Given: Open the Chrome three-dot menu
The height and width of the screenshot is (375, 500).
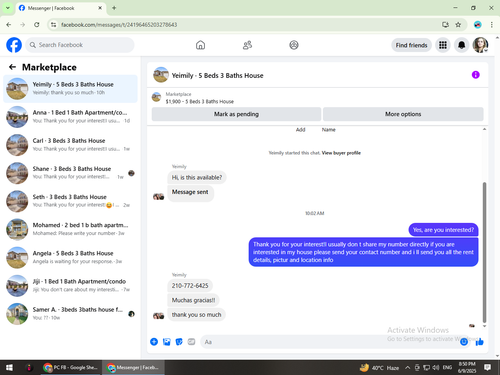Looking at the screenshot, I should click(x=492, y=25).
